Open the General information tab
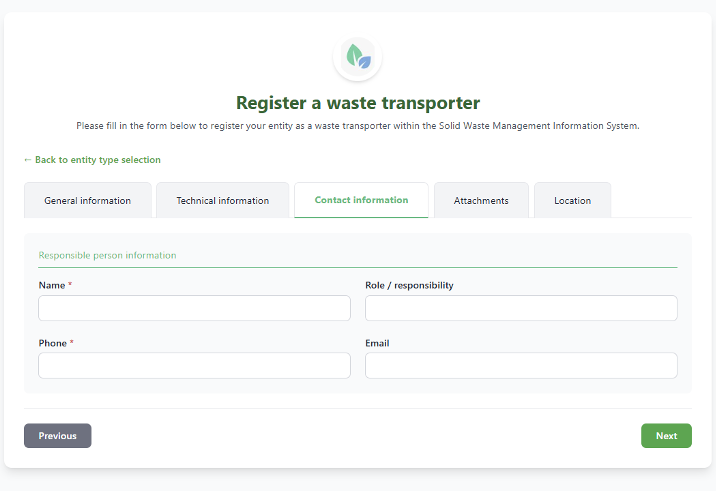This screenshot has width=716, height=492. 88,200
